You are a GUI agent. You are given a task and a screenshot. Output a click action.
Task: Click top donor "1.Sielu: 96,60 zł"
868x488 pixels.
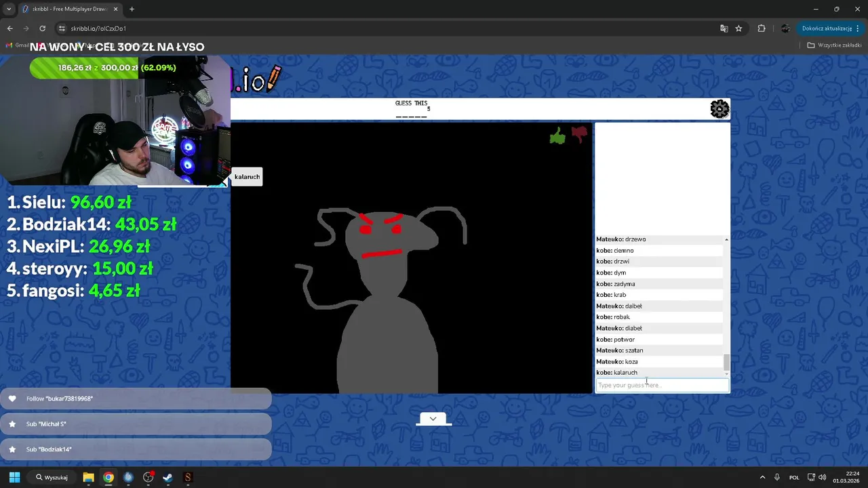pyautogui.click(x=69, y=202)
